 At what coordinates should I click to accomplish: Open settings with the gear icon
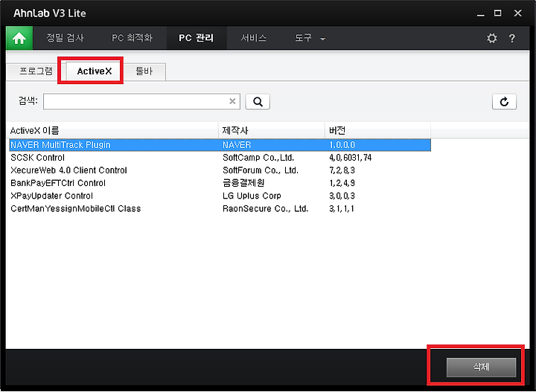point(492,38)
